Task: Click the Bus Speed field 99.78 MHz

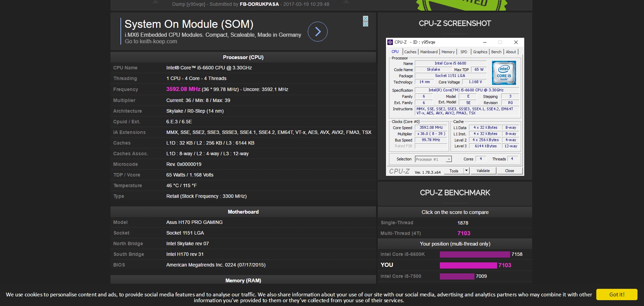Action: (431, 140)
